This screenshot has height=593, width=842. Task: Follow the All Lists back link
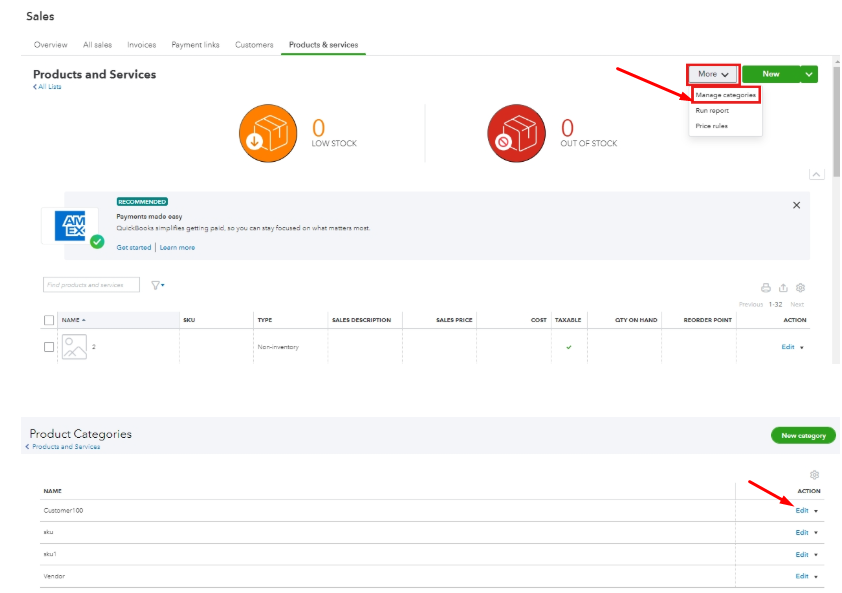pyautogui.click(x=47, y=86)
